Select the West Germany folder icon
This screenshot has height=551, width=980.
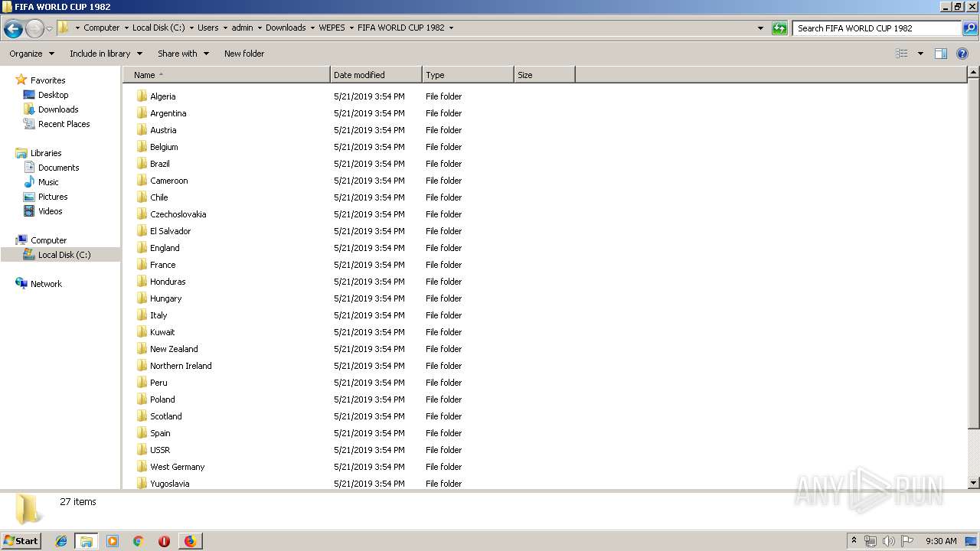tap(142, 466)
